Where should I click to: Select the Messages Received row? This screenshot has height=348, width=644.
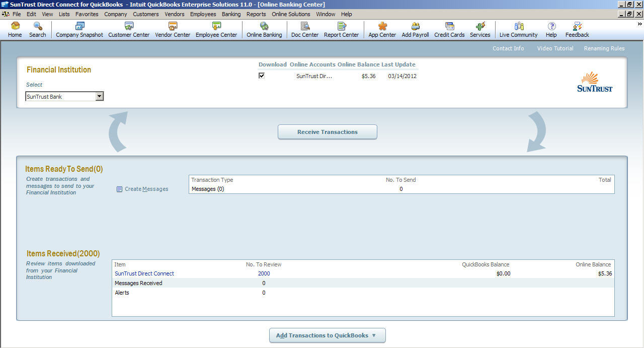[363, 283]
